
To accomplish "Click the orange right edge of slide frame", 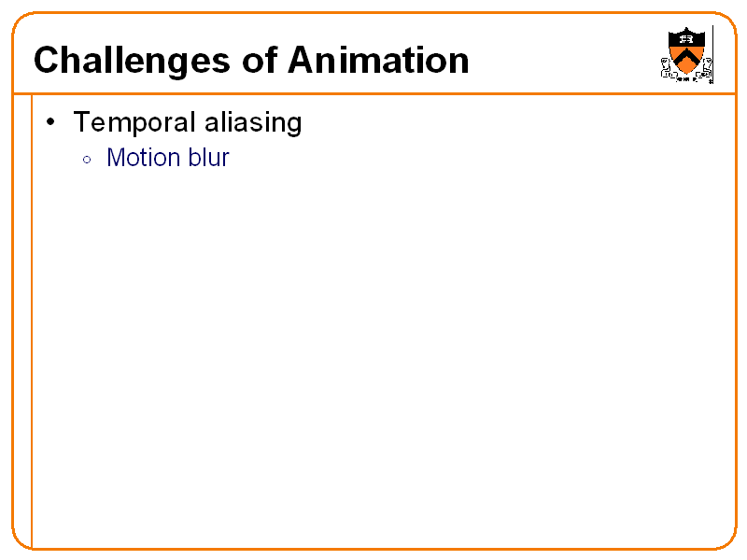I will pyautogui.click(x=736, y=280).
